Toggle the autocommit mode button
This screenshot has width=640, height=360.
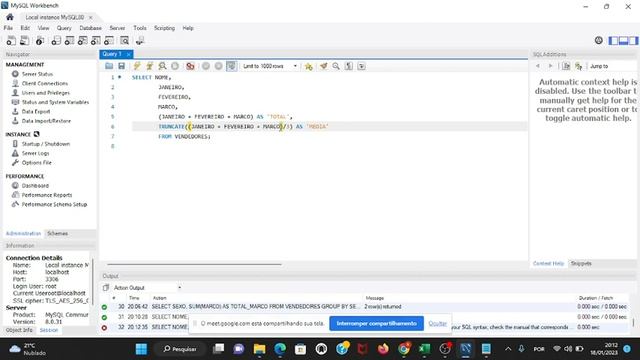[231, 66]
